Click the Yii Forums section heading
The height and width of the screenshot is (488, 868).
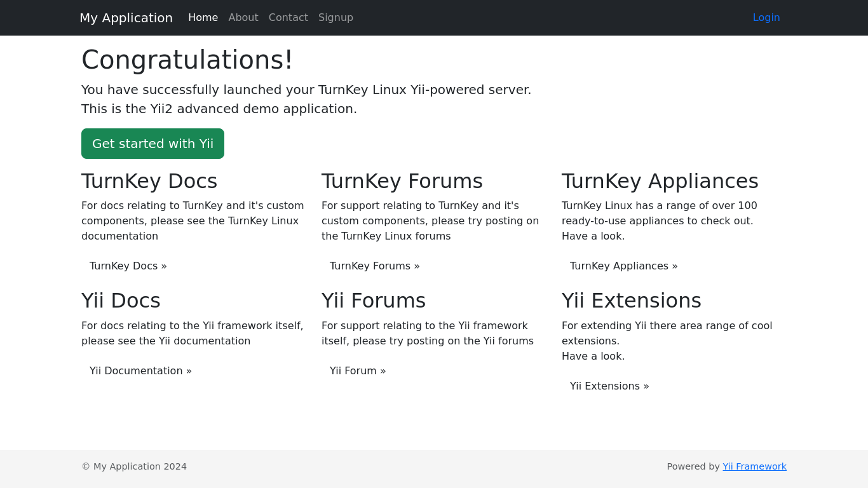click(373, 301)
